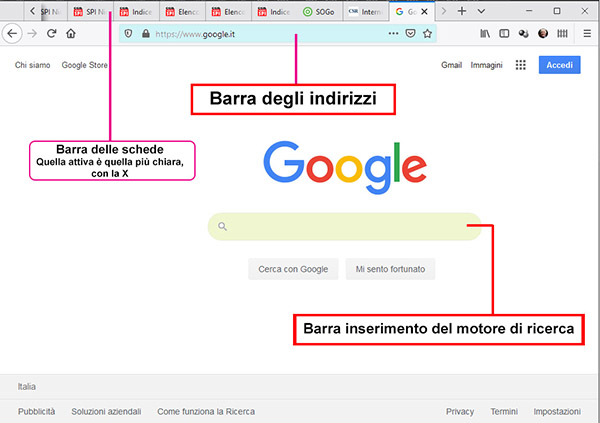The height and width of the screenshot is (423, 600).
Task: Focus the Google search input field
Action: [x=344, y=227]
